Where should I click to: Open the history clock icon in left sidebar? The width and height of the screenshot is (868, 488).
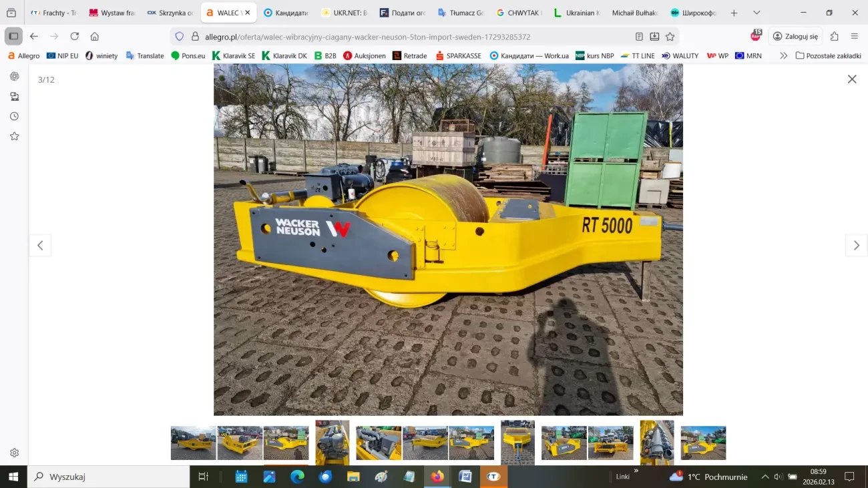pyautogui.click(x=14, y=115)
